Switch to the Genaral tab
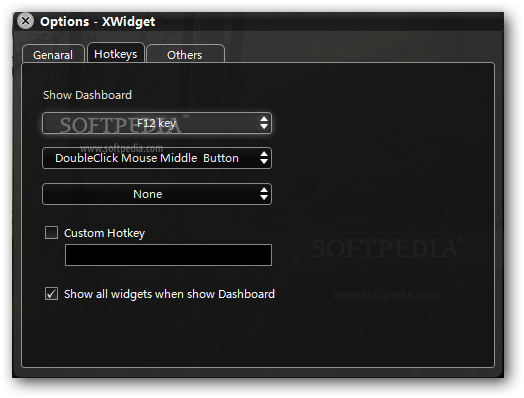 tap(53, 54)
